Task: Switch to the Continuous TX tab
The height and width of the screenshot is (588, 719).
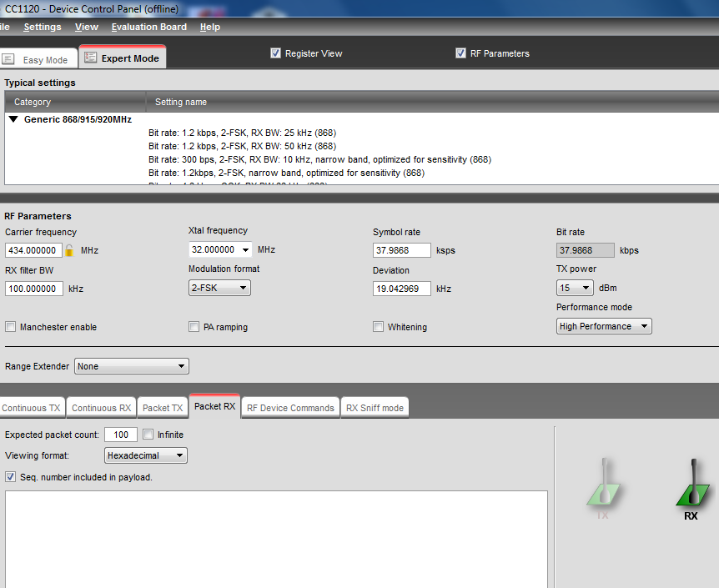Action: pos(32,408)
